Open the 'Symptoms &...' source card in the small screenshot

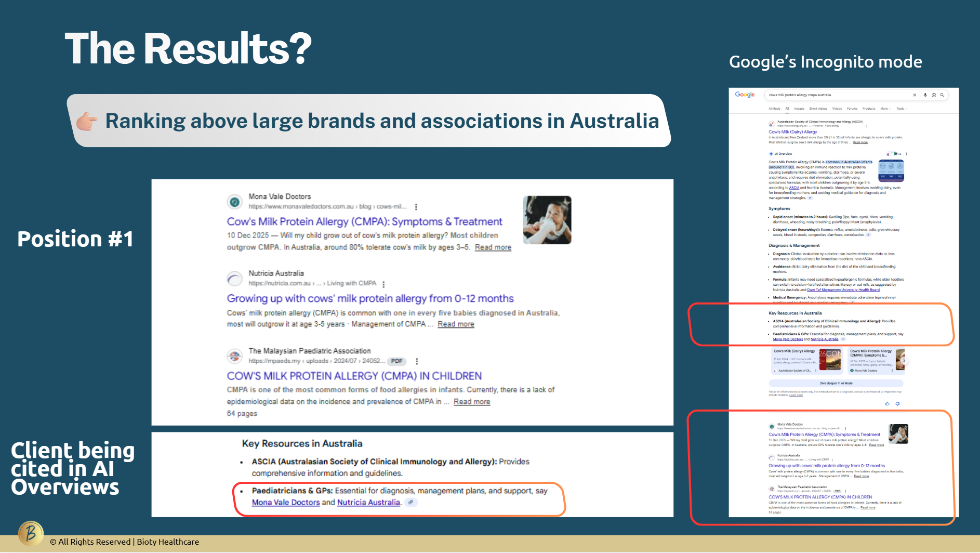click(x=876, y=361)
